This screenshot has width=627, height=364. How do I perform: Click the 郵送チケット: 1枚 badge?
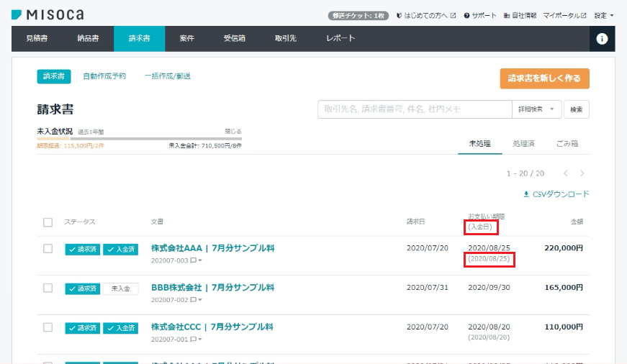[x=358, y=16]
